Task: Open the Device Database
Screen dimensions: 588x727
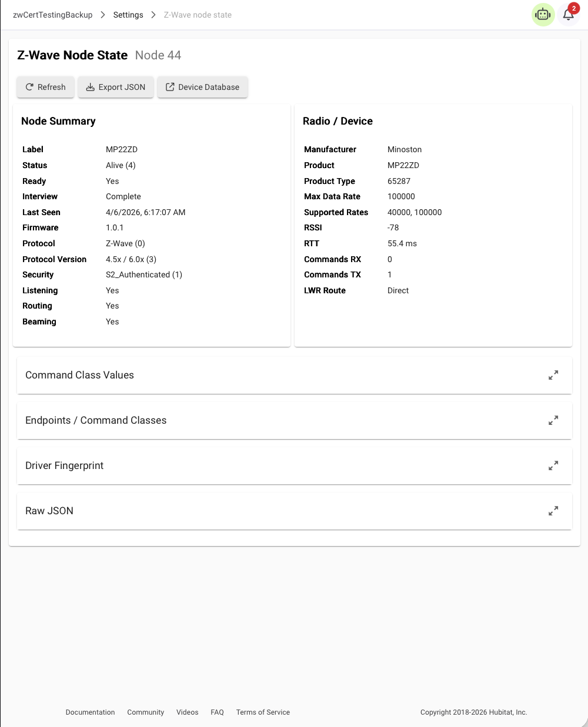Action: coord(202,87)
